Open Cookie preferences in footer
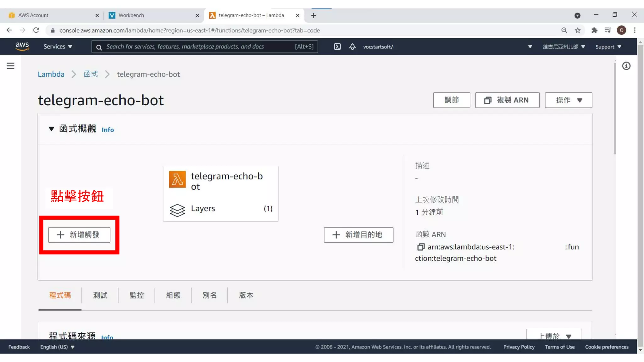The height and width of the screenshot is (362, 644). click(607, 347)
